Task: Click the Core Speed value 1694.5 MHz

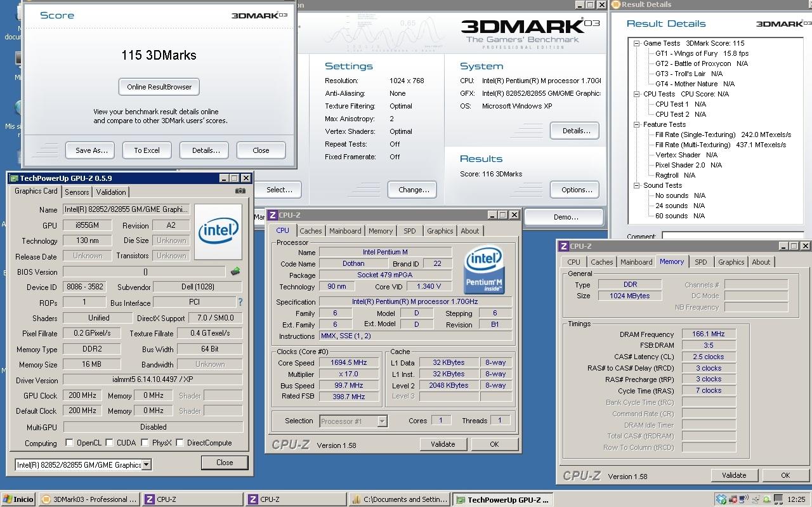Action: (349, 363)
